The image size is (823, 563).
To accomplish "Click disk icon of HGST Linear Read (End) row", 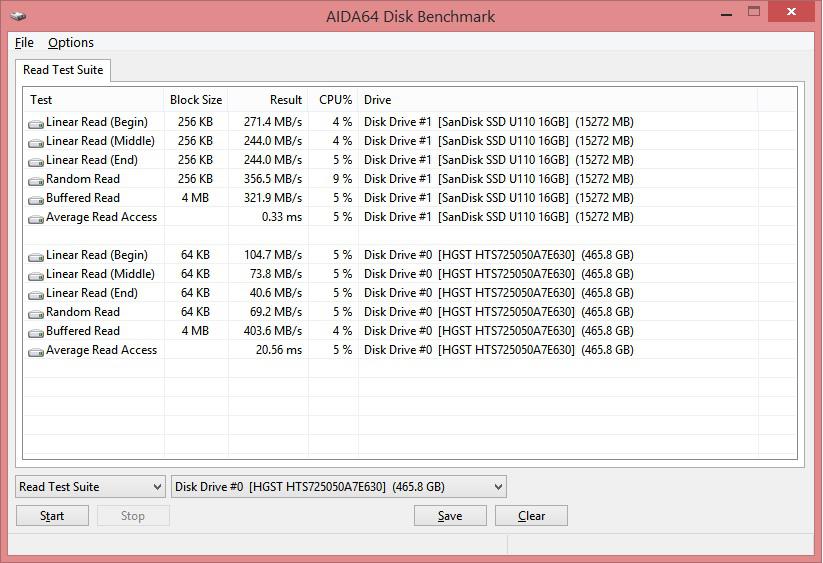I will click(x=36, y=295).
